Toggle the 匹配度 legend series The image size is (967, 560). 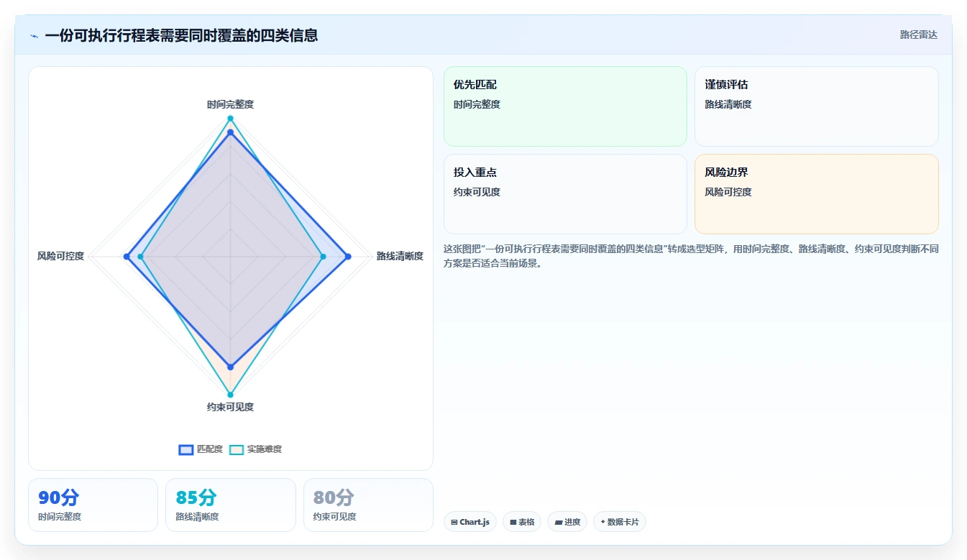click(201, 449)
